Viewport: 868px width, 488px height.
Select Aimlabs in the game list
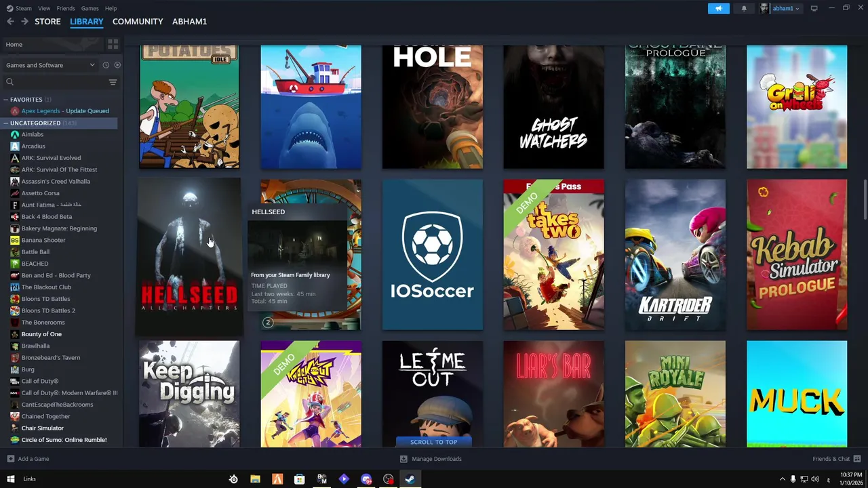(x=33, y=134)
